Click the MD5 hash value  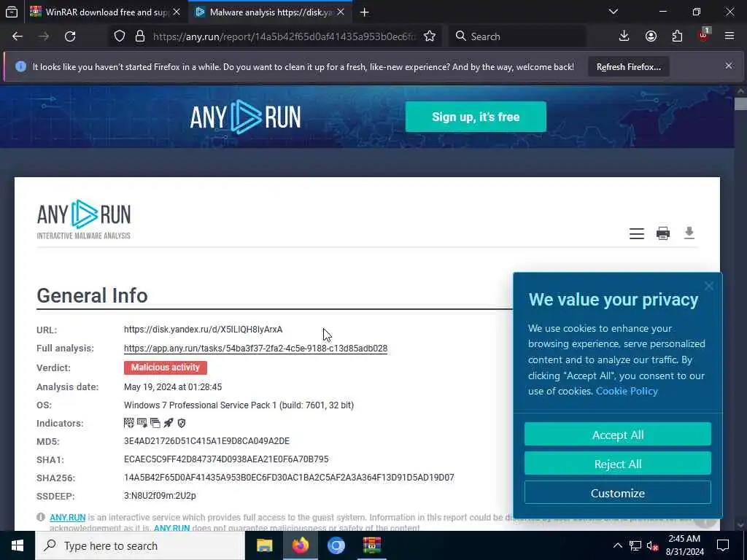point(206,441)
